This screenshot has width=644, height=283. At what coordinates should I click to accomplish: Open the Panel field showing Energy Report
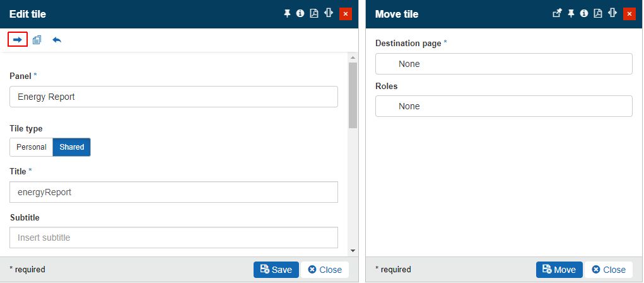point(173,97)
